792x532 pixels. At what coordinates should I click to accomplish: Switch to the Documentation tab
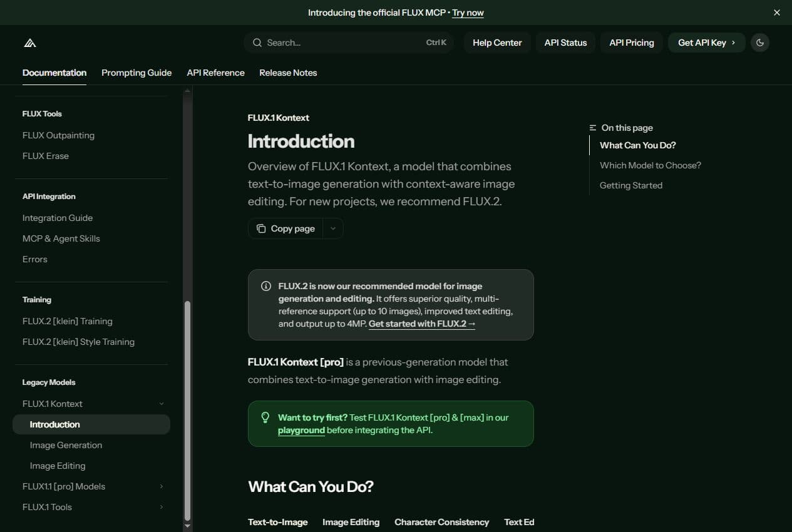[54, 73]
